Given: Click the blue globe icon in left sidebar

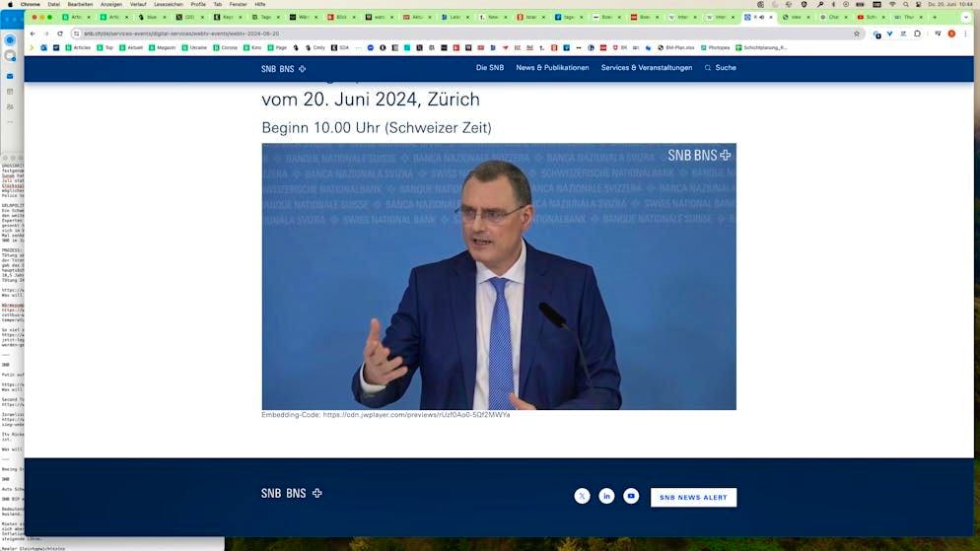Looking at the screenshot, I should coord(10,40).
